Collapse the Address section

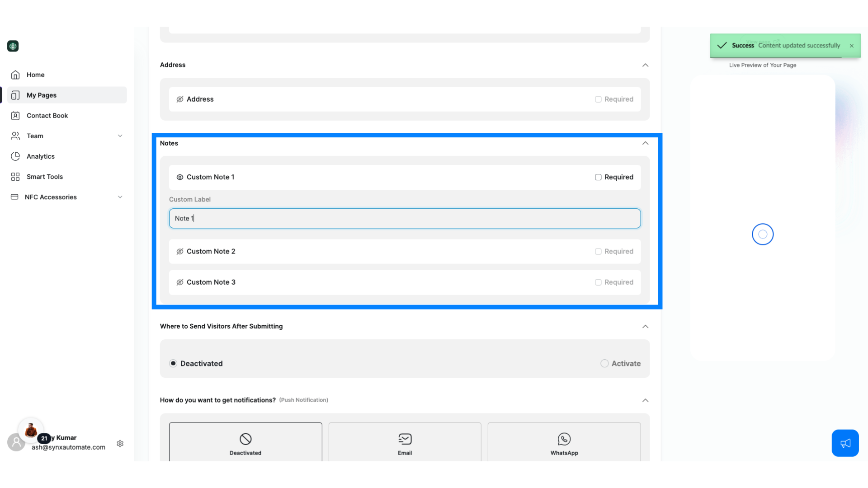coord(646,65)
